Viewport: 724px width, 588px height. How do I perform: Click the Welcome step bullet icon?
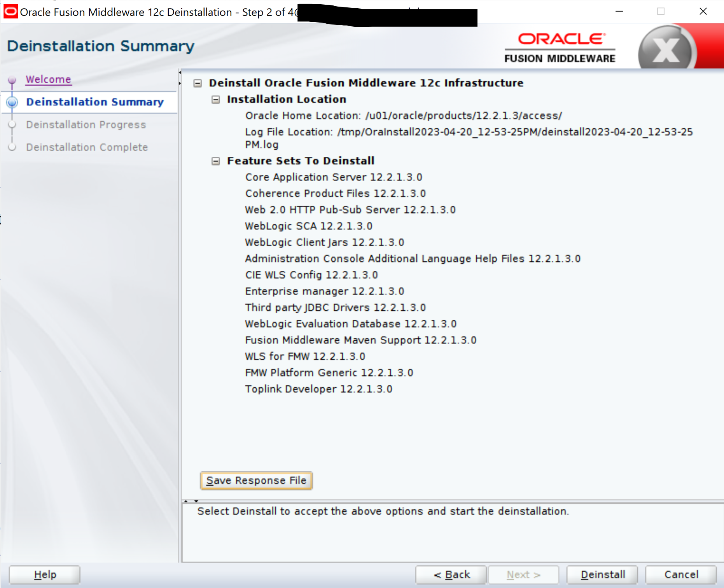click(12, 80)
